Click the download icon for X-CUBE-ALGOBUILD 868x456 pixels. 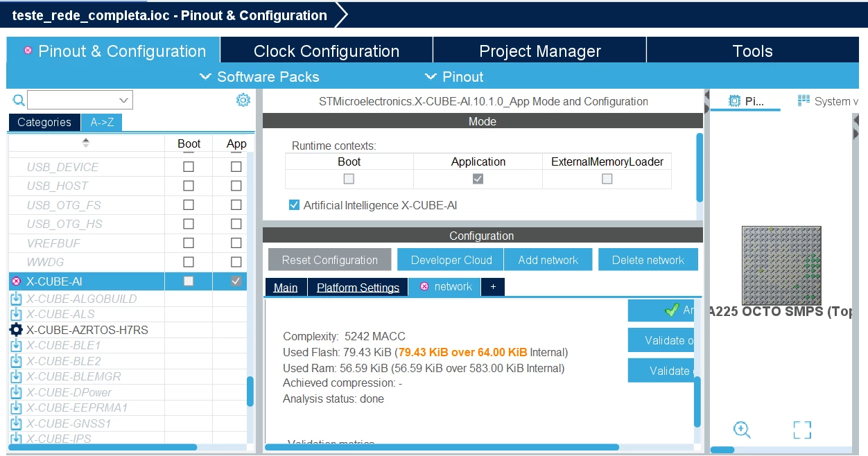(x=16, y=299)
